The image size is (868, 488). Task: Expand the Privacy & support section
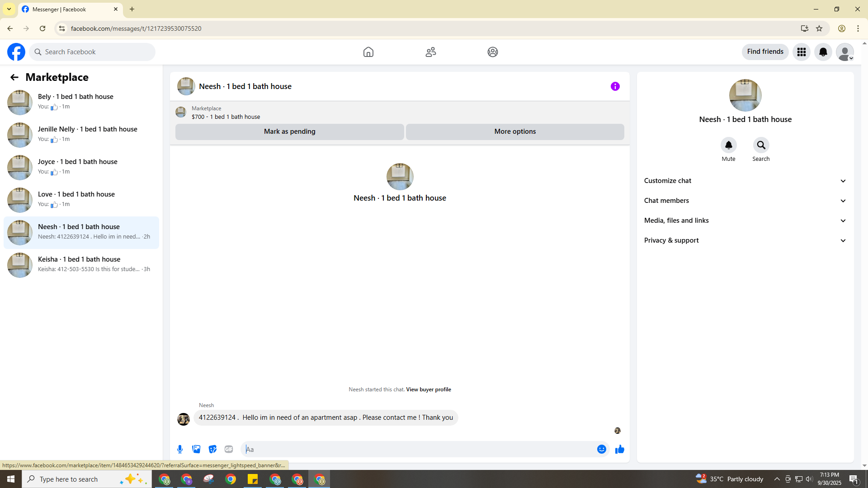(x=745, y=240)
